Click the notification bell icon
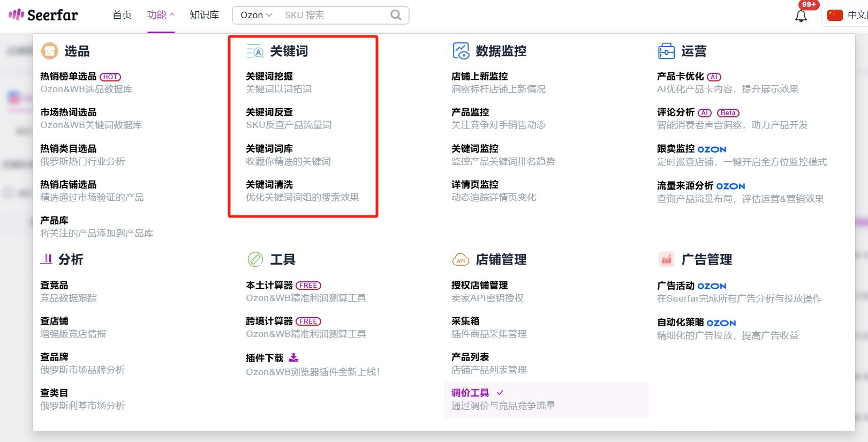This screenshot has width=868, height=442. point(801,16)
